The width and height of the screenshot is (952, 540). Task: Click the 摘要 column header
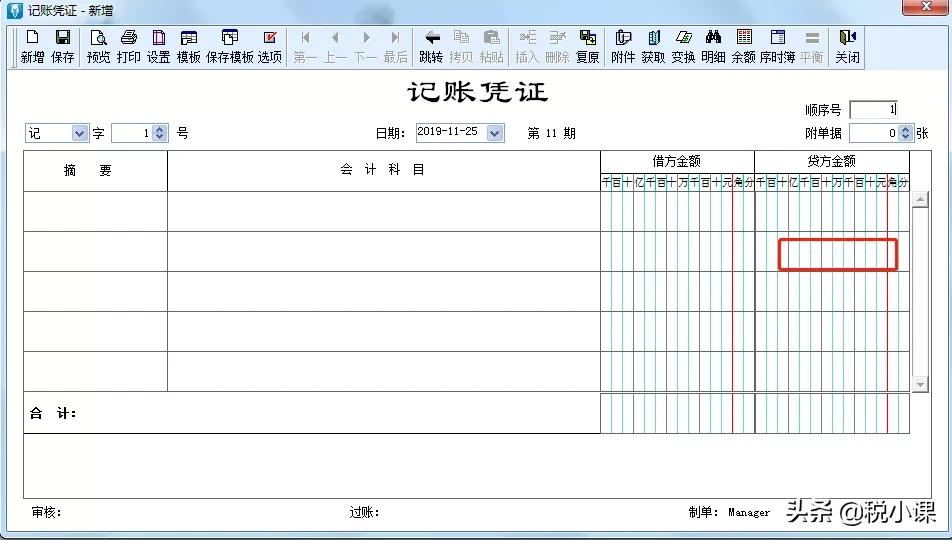click(95, 171)
